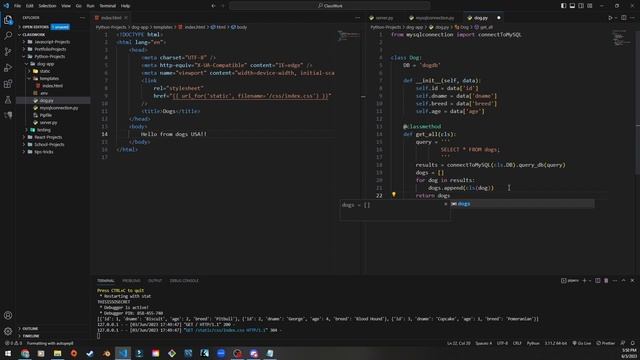Click the UTF-8 encoding status item
The width and height of the screenshot is (640, 360).
point(502,343)
